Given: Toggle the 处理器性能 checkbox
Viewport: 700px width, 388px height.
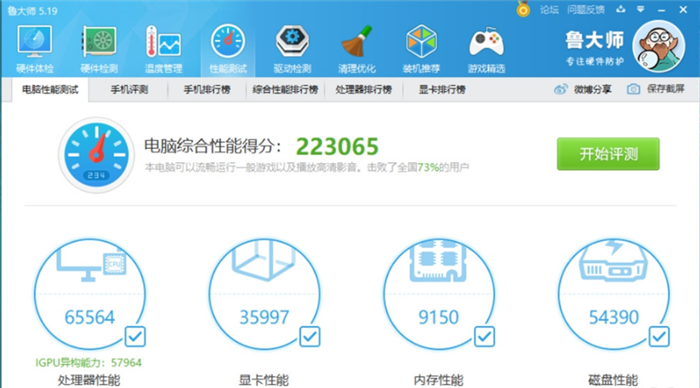Looking at the screenshot, I should tap(135, 337).
